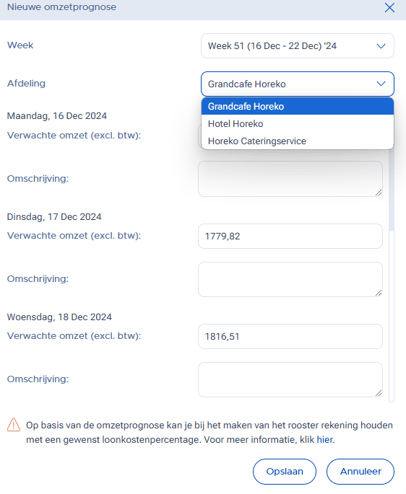The height and width of the screenshot is (494, 406).
Task: Click Woensdag expected revenue field 1816,51
Action: pos(290,336)
